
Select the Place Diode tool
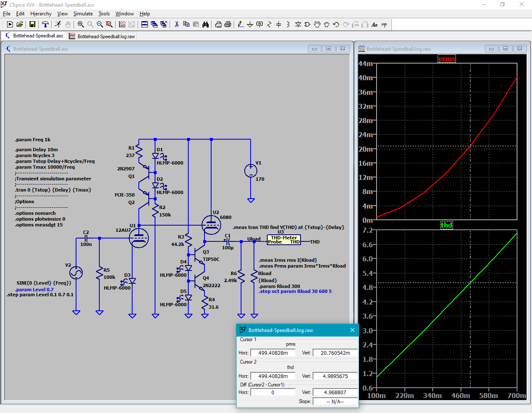click(298, 25)
